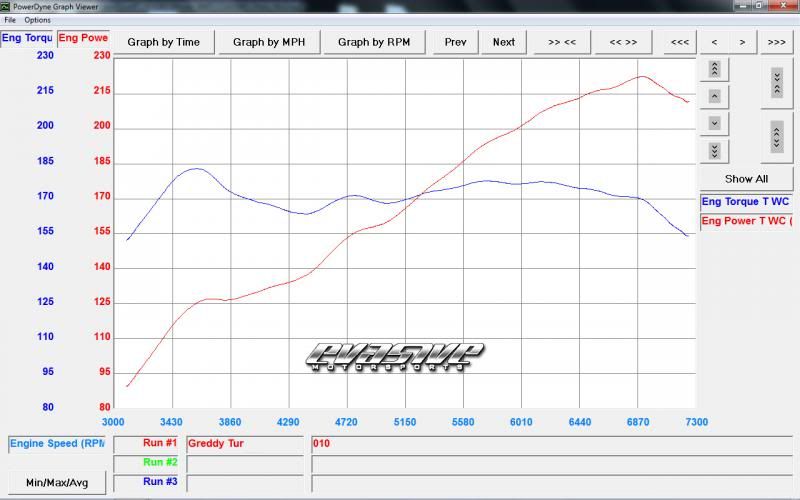
Task: Go to Prev graph
Action: point(455,42)
